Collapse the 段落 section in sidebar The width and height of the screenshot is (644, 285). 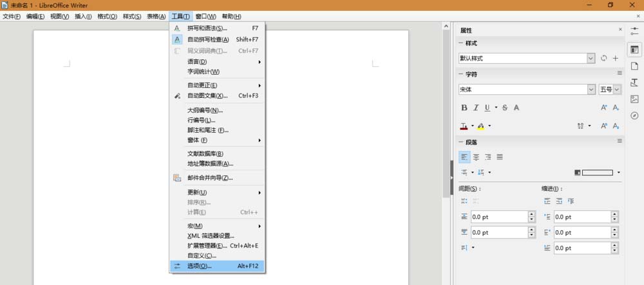pos(461,142)
